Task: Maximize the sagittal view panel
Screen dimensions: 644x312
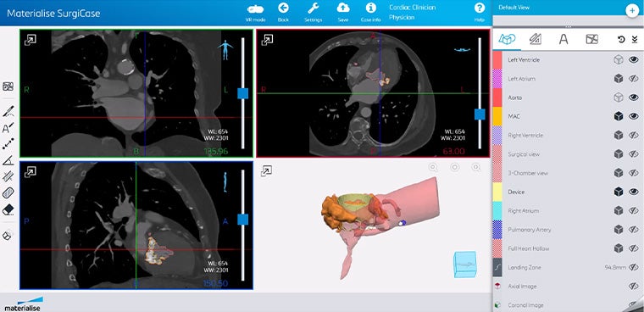Action: (30, 172)
